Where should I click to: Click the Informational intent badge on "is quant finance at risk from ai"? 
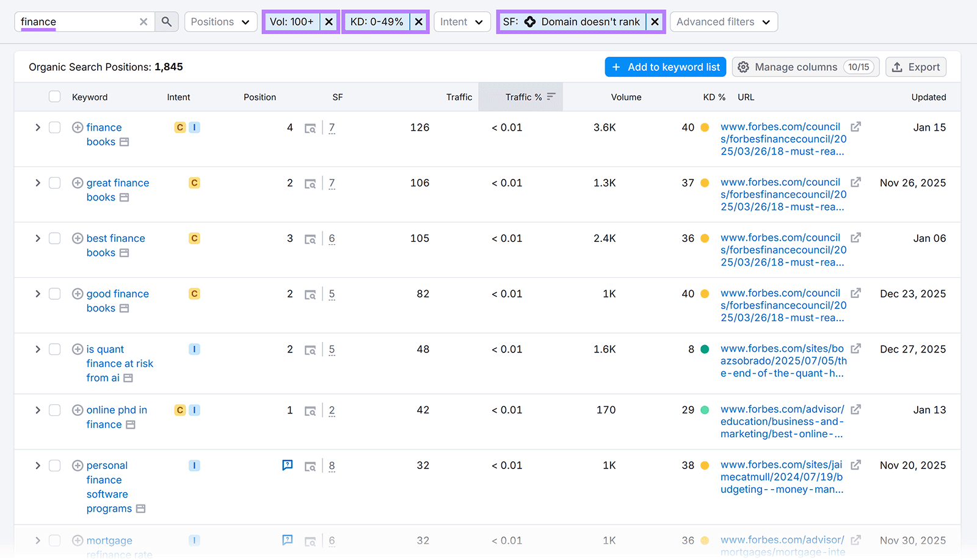tap(194, 349)
